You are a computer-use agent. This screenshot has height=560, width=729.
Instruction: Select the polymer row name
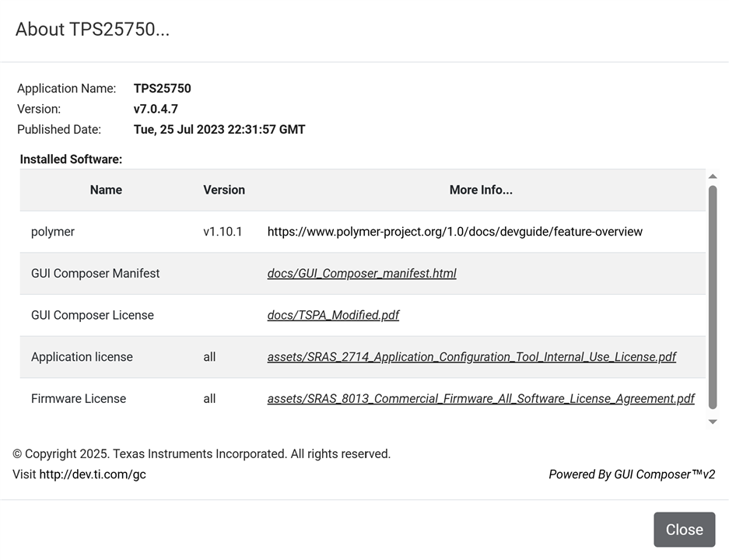pyautogui.click(x=53, y=232)
